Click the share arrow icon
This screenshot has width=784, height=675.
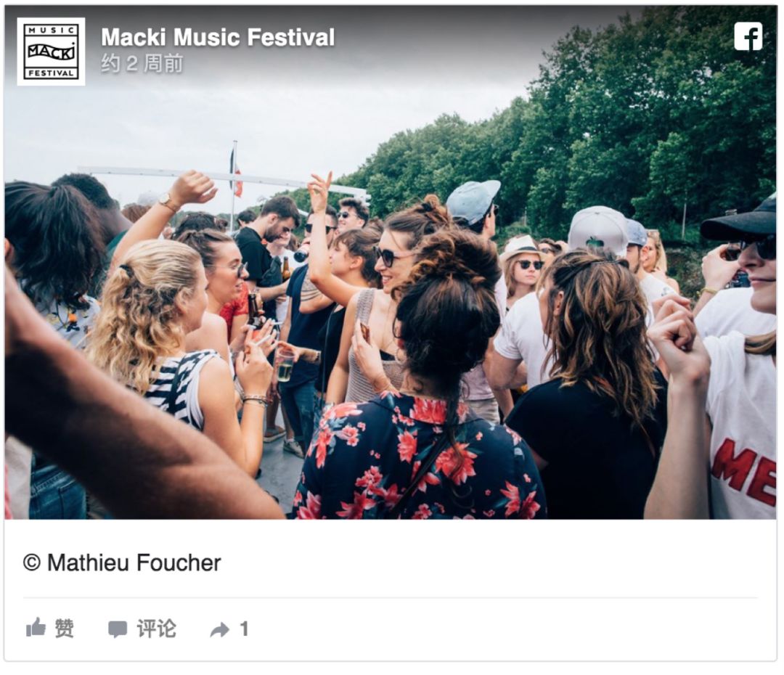219,629
